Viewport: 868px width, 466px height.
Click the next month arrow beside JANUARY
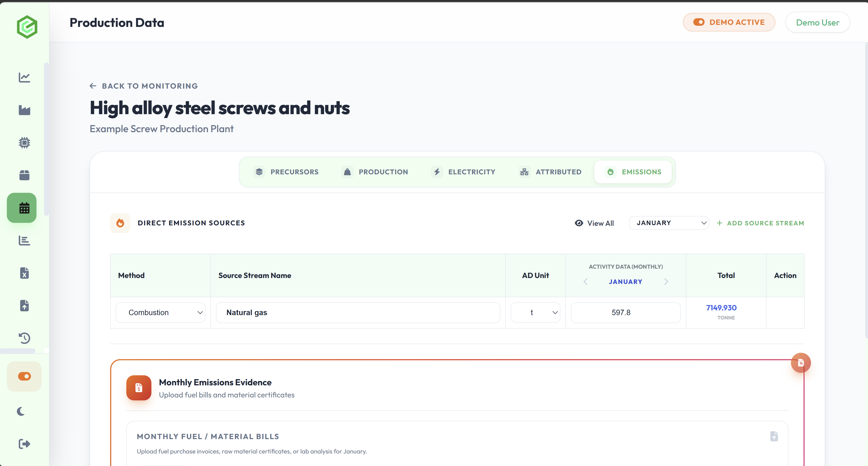point(666,282)
